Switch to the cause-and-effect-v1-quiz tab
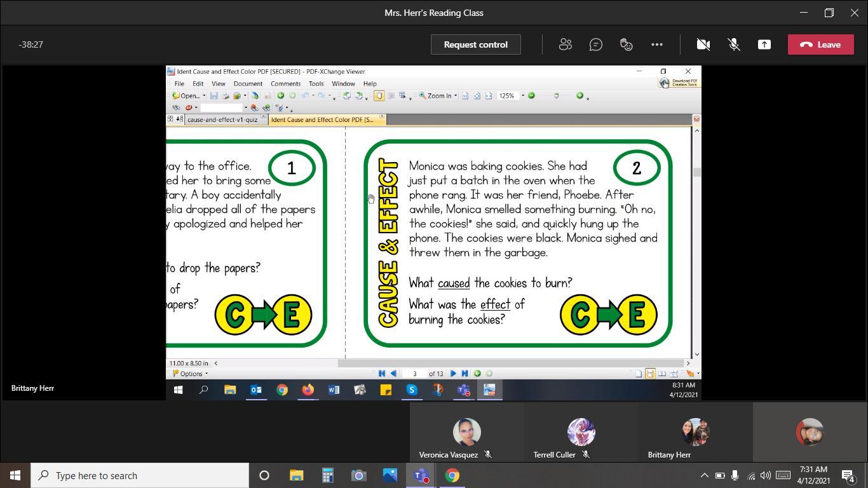 (222, 119)
